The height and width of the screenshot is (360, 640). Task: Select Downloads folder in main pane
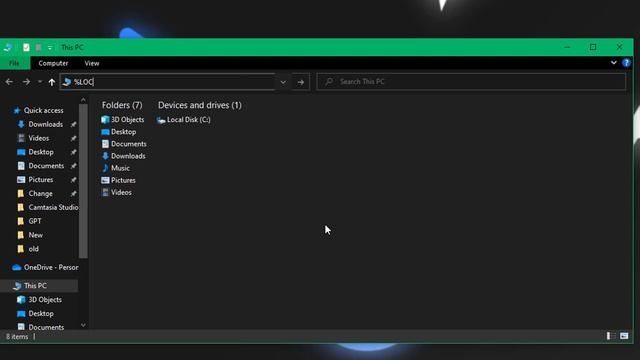click(x=123, y=156)
